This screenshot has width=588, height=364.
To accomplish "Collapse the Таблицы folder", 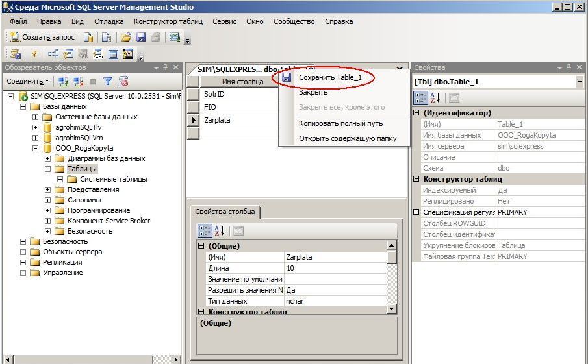I will (47, 169).
